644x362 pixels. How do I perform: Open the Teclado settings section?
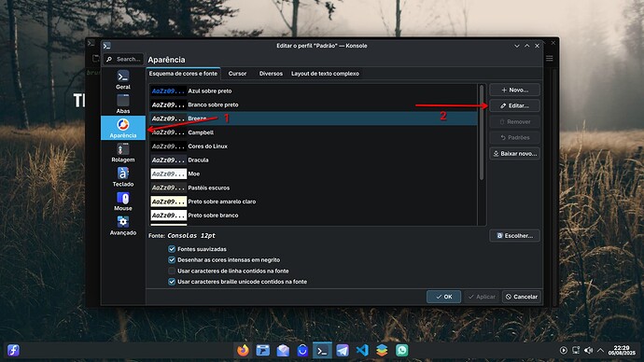pos(123,177)
